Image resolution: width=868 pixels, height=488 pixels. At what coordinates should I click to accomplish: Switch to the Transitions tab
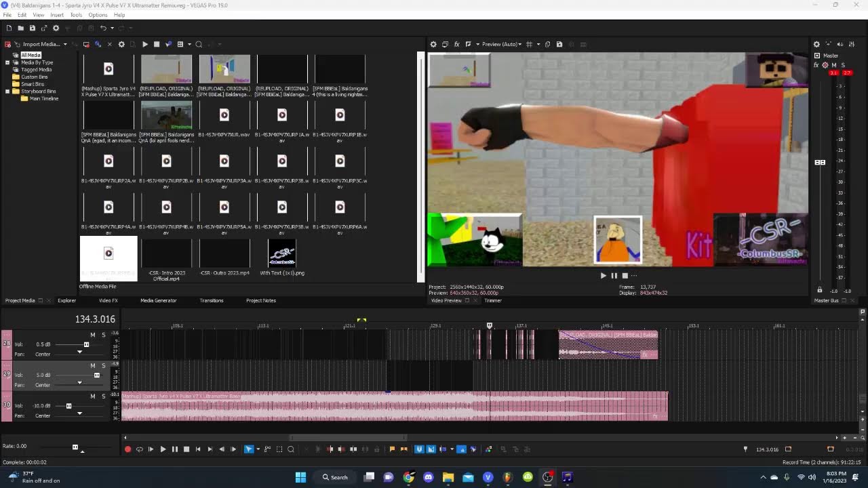212,300
